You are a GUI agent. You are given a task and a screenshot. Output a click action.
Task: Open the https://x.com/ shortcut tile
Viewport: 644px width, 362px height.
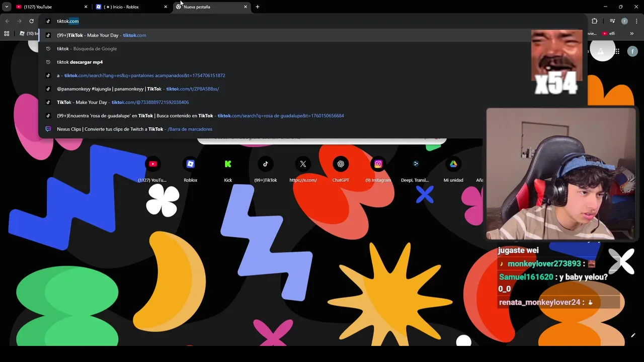click(x=303, y=169)
